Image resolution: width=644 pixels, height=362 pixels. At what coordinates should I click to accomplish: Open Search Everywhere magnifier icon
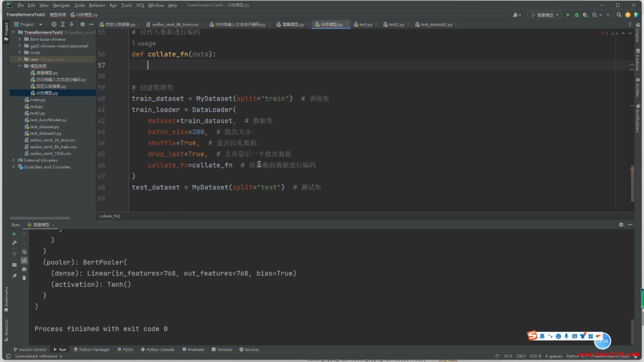[x=619, y=15]
